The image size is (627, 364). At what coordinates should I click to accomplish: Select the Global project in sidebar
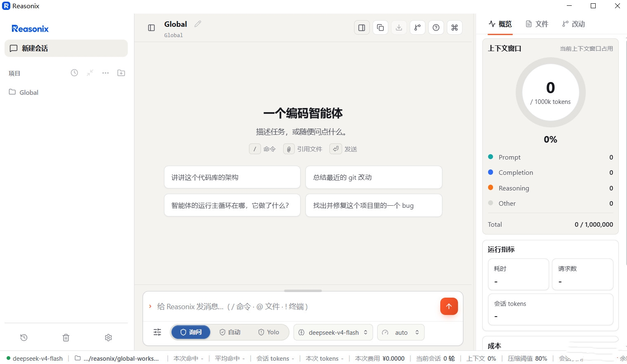(x=66, y=92)
